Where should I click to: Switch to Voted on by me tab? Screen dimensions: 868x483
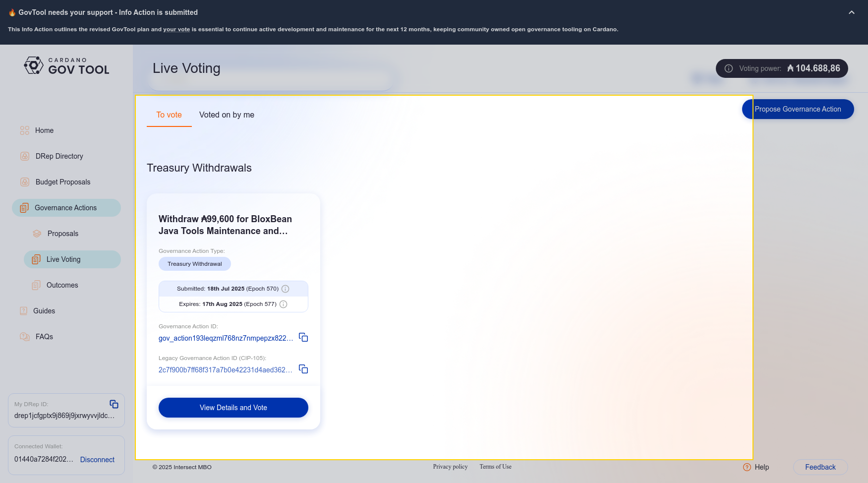tap(227, 115)
